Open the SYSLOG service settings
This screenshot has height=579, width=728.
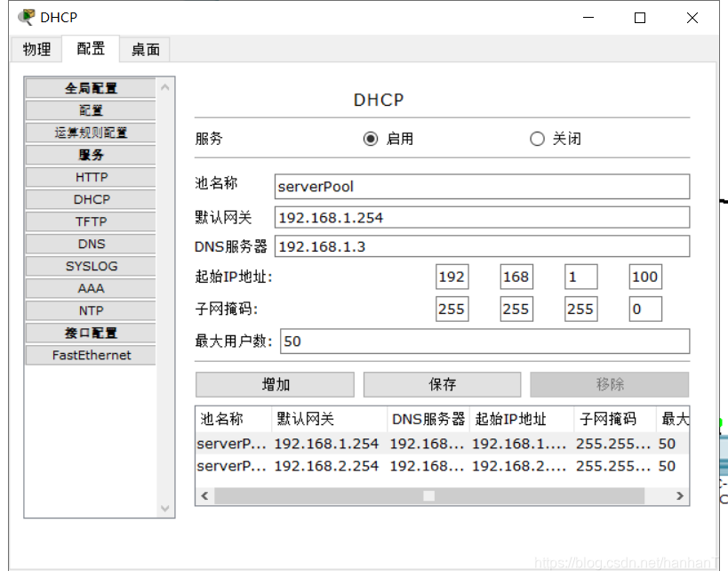click(91, 266)
